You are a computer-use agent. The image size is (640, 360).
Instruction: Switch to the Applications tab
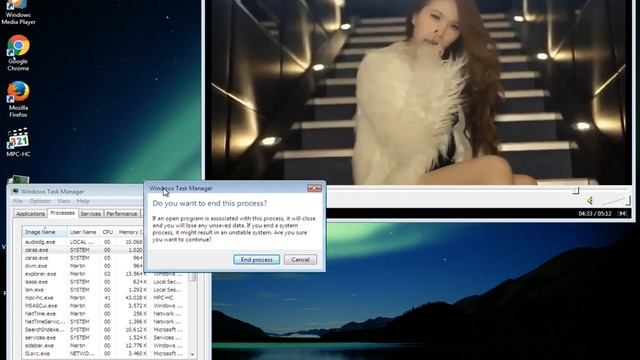30,214
